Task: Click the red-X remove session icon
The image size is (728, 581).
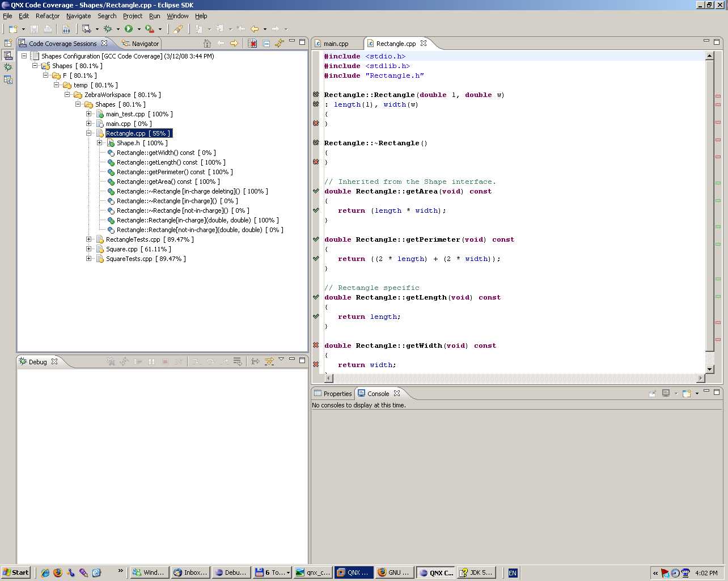Action: coord(252,43)
